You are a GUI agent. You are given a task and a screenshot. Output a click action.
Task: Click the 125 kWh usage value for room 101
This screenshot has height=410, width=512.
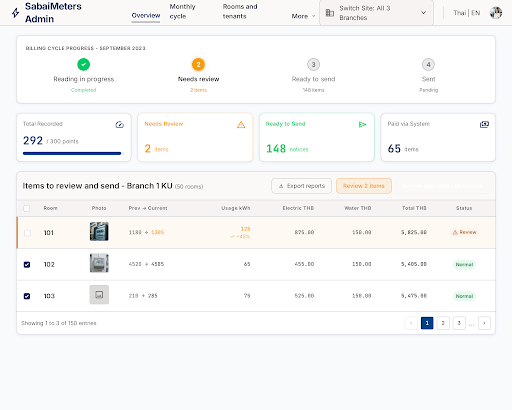click(245, 229)
